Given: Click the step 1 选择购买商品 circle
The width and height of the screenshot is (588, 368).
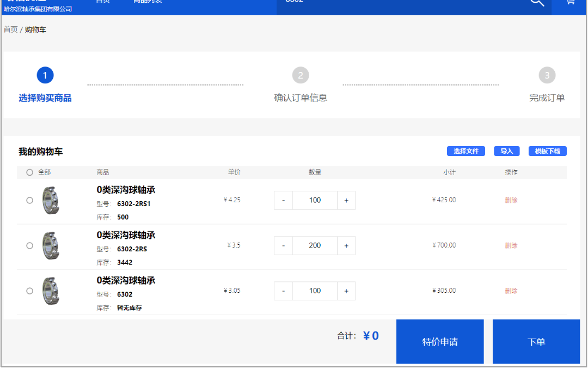Looking at the screenshot, I should (45, 75).
